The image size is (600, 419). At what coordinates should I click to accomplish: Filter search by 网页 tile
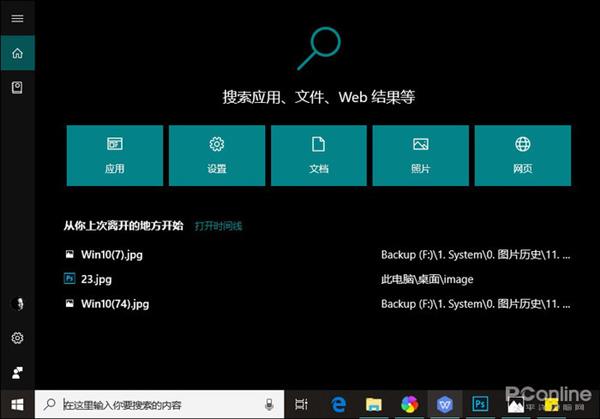[x=523, y=155]
